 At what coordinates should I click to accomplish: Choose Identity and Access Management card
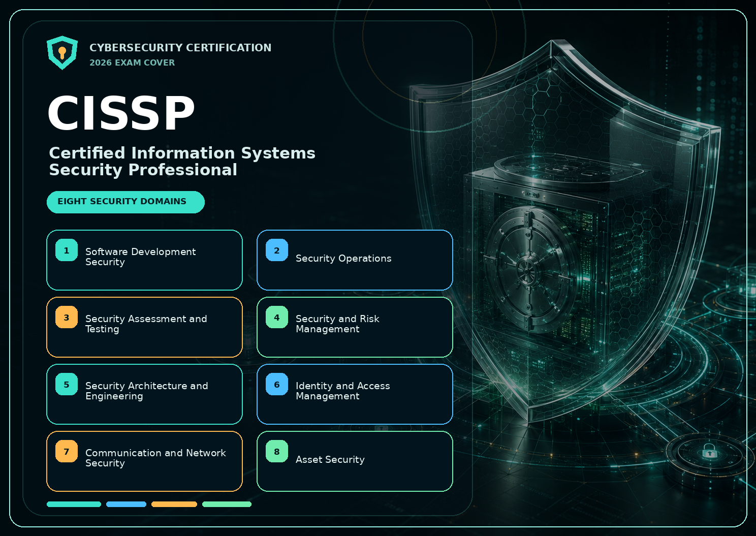pos(355,394)
